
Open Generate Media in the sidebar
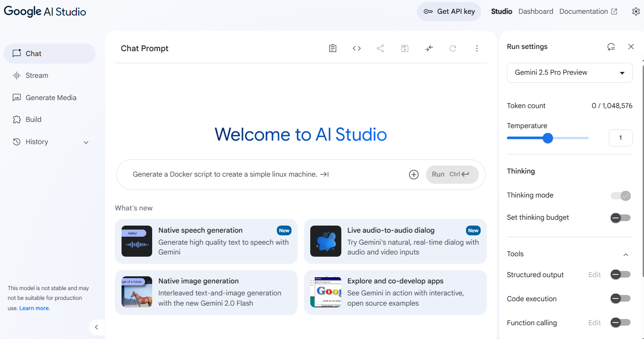(x=49, y=97)
